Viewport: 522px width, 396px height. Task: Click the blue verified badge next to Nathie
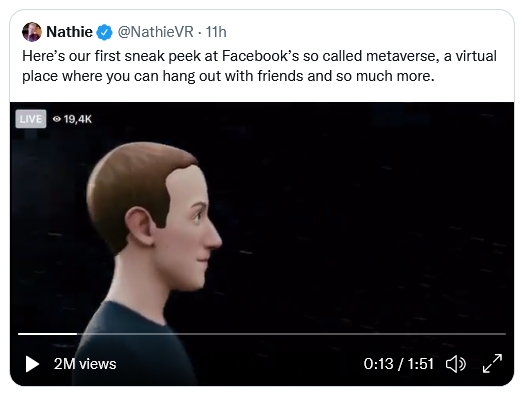coord(104,32)
